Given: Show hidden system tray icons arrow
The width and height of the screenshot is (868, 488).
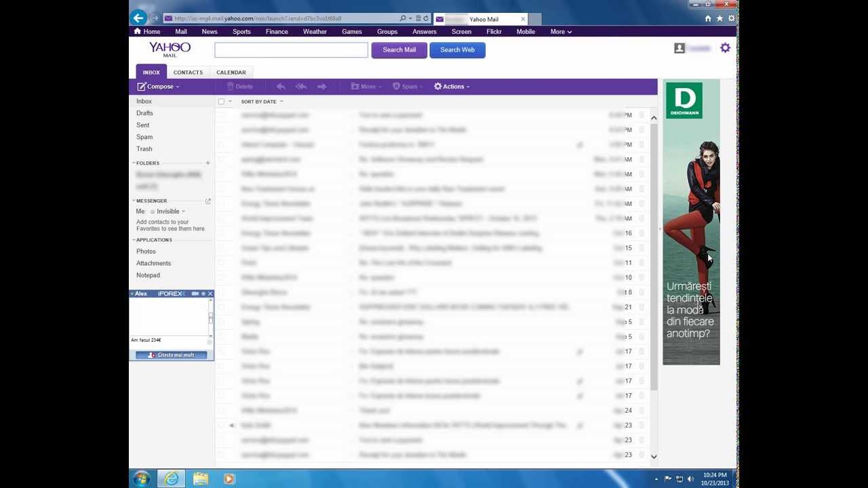Looking at the screenshot, I should click(x=656, y=479).
